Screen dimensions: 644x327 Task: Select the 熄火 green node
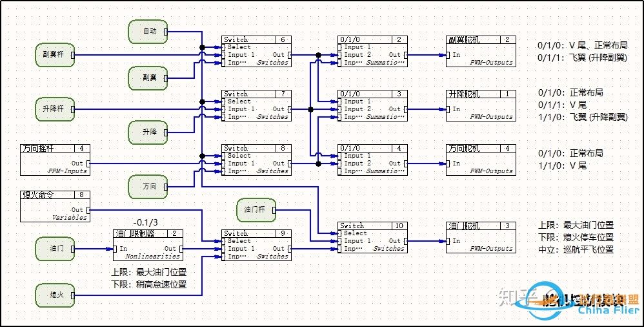[54, 295]
